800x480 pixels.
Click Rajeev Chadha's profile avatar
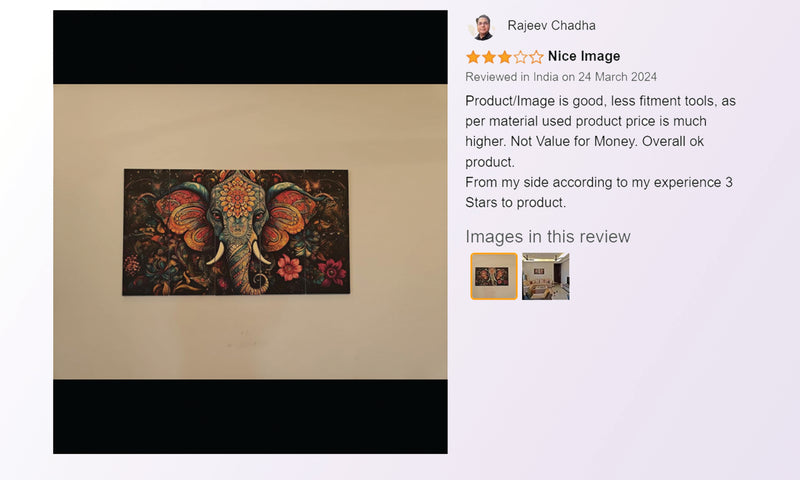click(482, 27)
